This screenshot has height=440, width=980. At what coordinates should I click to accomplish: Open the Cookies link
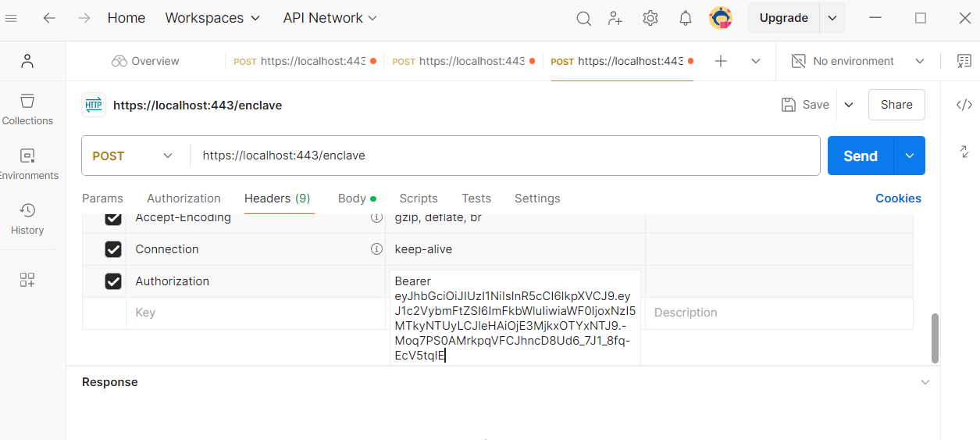[898, 199]
